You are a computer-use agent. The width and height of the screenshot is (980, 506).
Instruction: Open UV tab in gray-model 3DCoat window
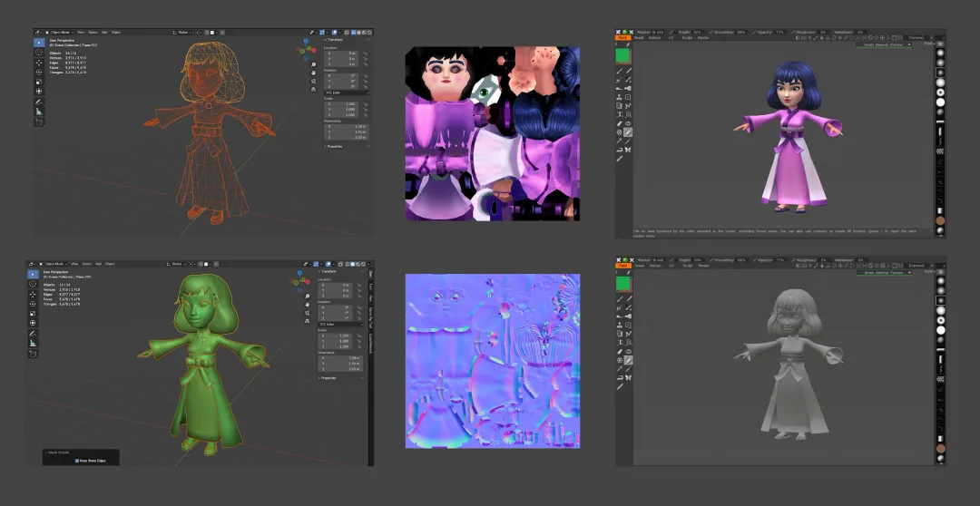pyautogui.click(x=671, y=266)
